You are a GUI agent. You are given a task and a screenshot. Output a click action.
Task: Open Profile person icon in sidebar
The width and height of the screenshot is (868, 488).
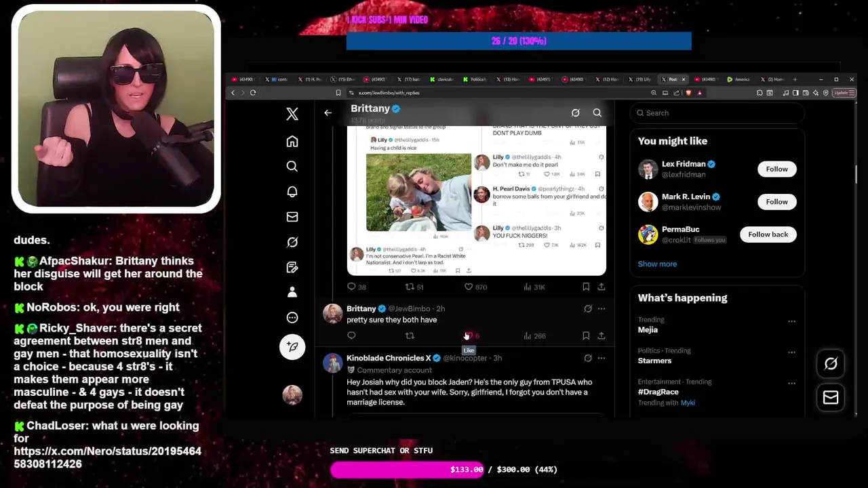[292, 292]
